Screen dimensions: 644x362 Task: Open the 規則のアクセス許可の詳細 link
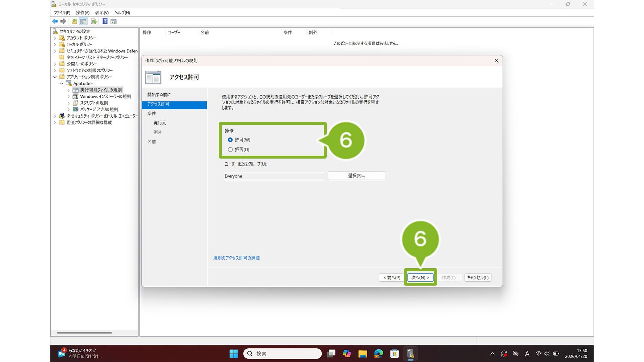[x=236, y=258]
